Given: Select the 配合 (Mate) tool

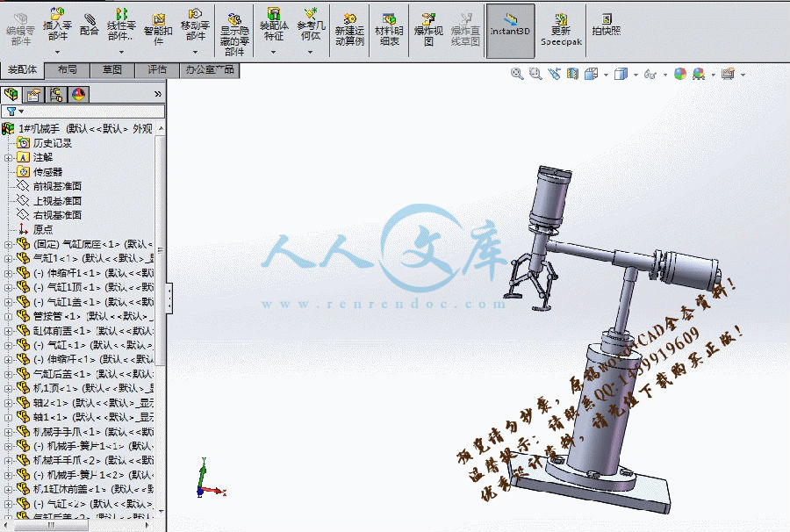Looking at the screenshot, I should tap(90, 24).
